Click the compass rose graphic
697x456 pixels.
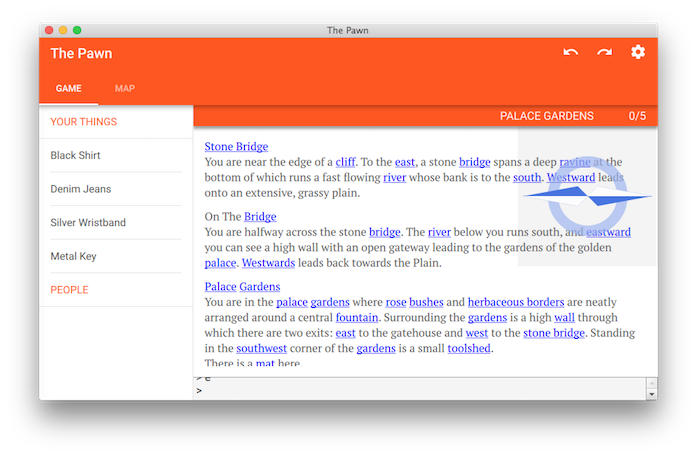point(587,198)
